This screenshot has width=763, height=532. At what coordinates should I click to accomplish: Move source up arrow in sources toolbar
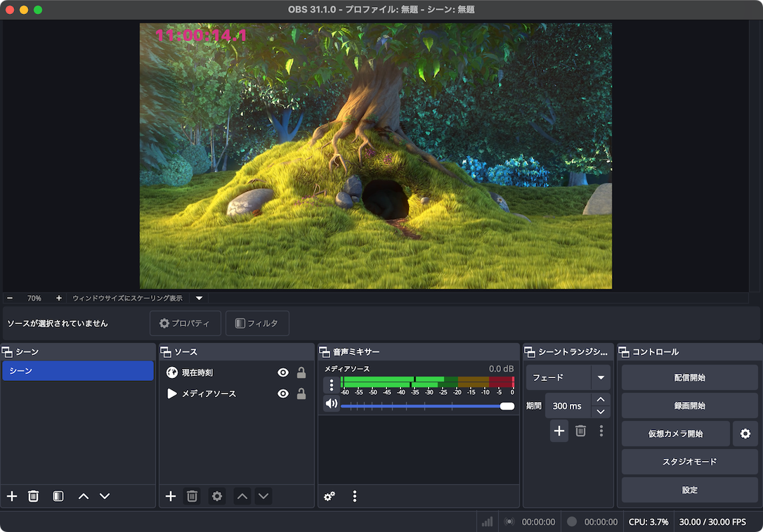(x=242, y=496)
